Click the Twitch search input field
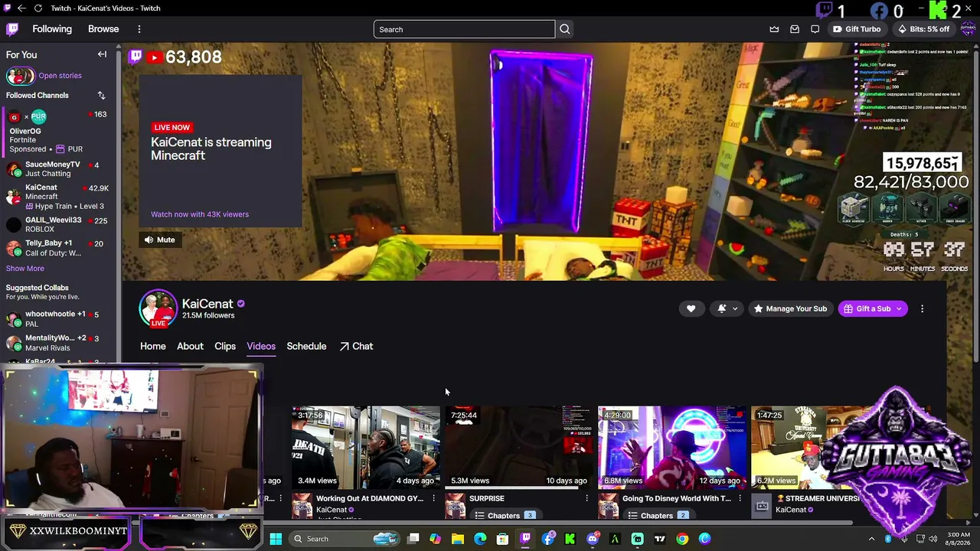The width and height of the screenshot is (980, 551). [464, 29]
